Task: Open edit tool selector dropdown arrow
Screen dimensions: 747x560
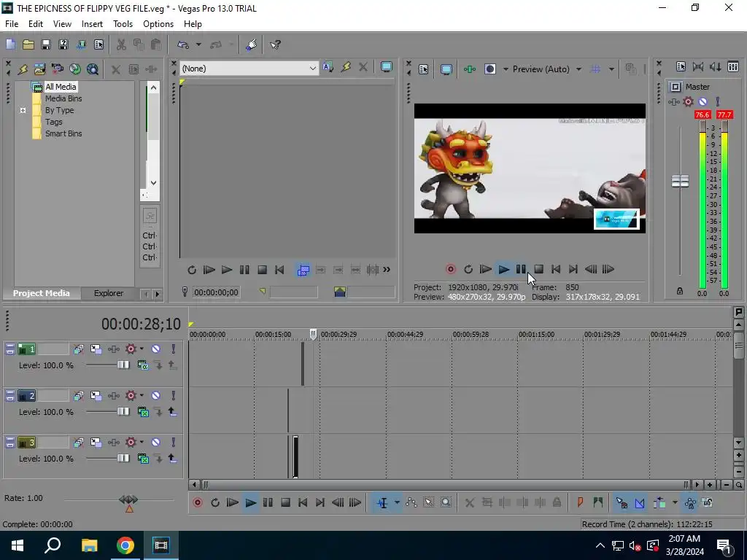Action: pyautogui.click(x=397, y=502)
